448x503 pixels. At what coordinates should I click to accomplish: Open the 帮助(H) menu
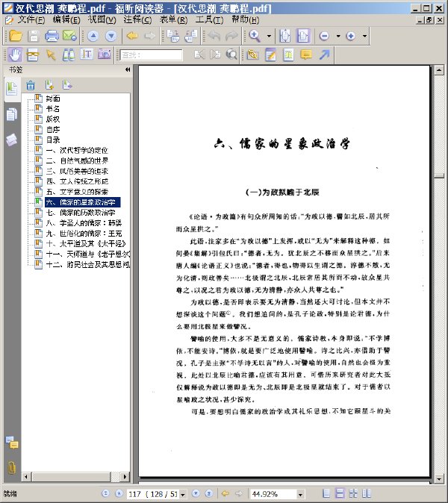tap(246, 20)
